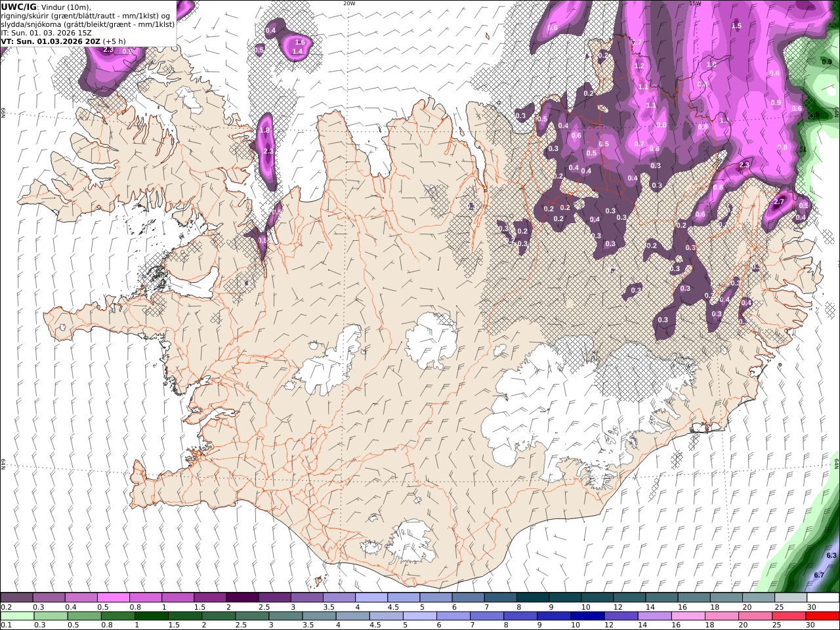This screenshot has width=840, height=630.
Task: Select the darkest green lower swatch between 1 and 1.5
Action: point(152,616)
